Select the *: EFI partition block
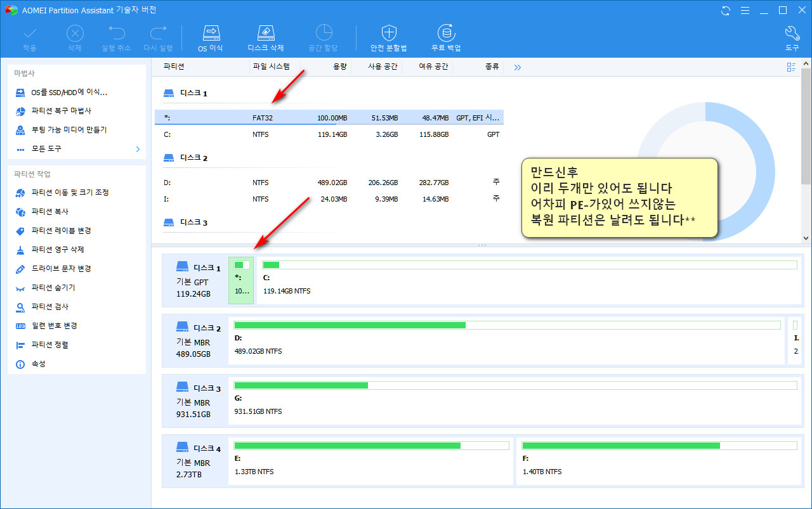The height and width of the screenshot is (509, 812). [241, 280]
